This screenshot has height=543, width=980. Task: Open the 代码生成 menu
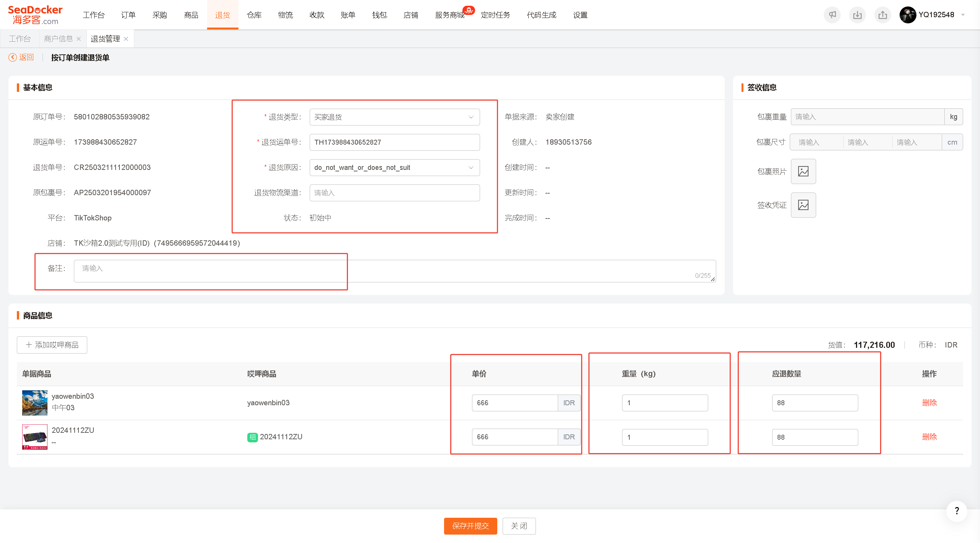pos(541,15)
